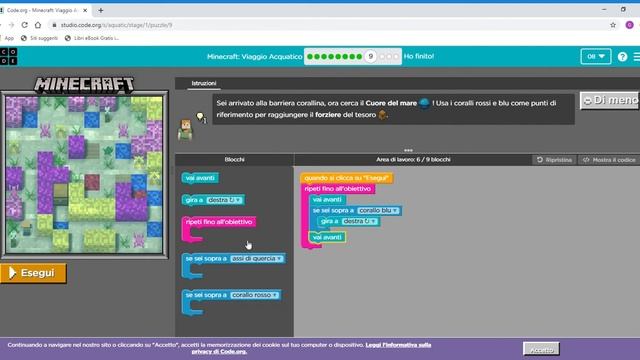
Task: Click the Code.org logo
Action: coord(9,56)
